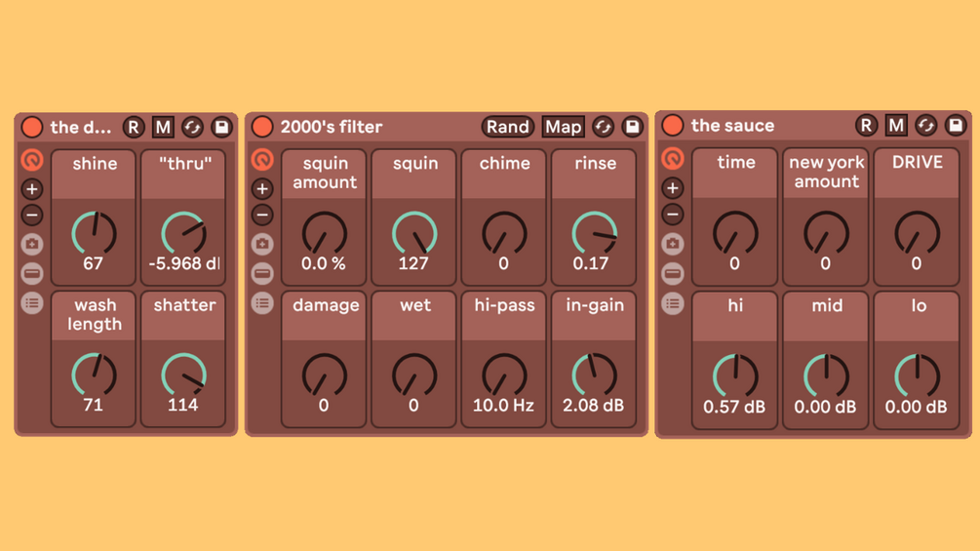This screenshot has height=551, width=980.
Task: Click the squin amount knob
Action: pyautogui.click(x=325, y=234)
